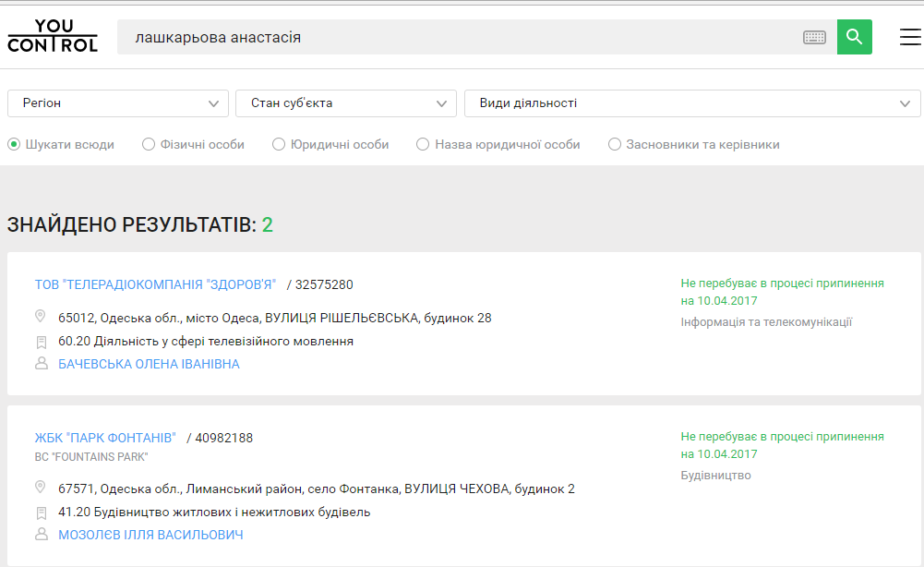The width and height of the screenshot is (924, 567).
Task: Click the Знайдено результатів: 2 heading
Action: [139, 224]
